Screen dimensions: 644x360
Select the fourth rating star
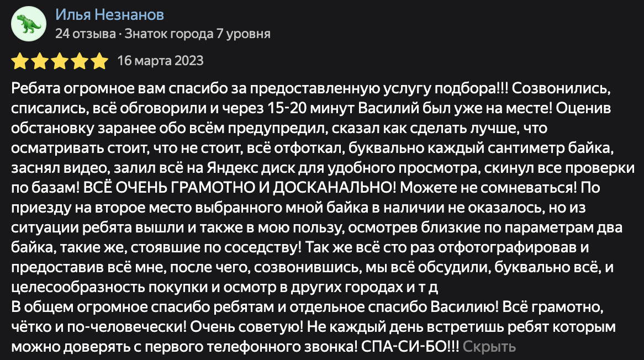pos(79,61)
